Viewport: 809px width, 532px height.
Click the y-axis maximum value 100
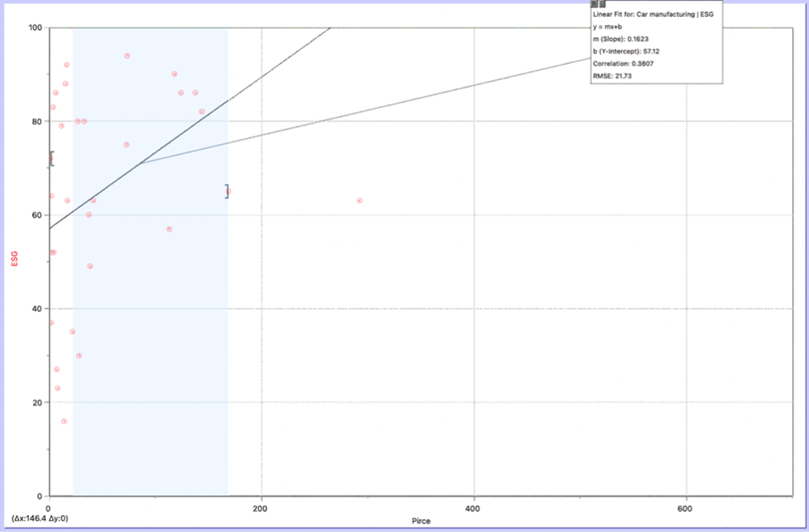pyautogui.click(x=35, y=28)
